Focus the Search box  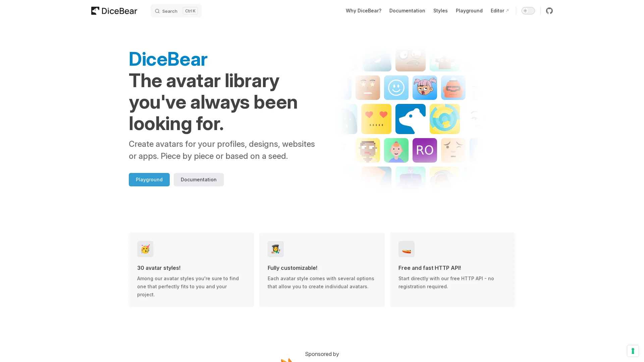tap(176, 11)
